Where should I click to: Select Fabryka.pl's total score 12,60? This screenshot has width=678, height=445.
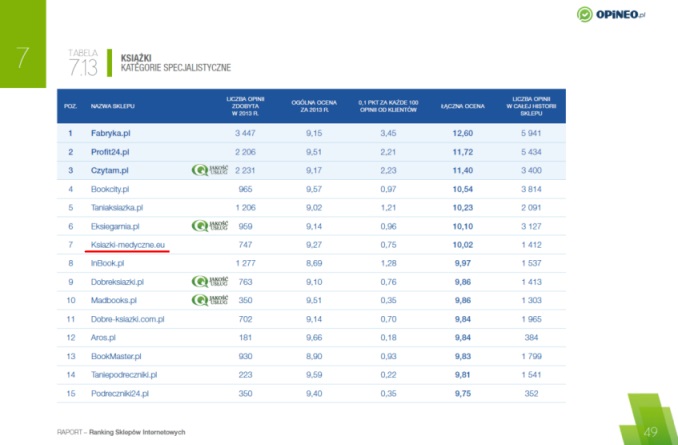[x=463, y=133]
